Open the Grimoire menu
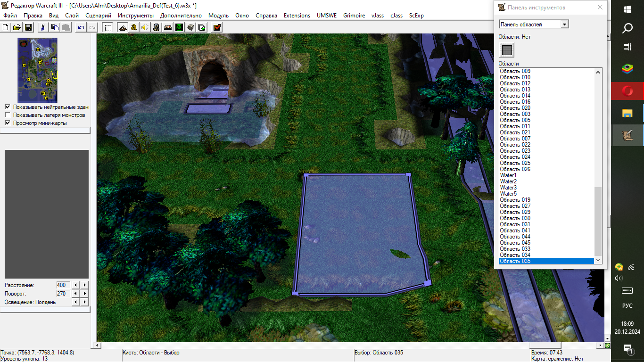This screenshot has height=362, width=644. pyautogui.click(x=354, y=16)
